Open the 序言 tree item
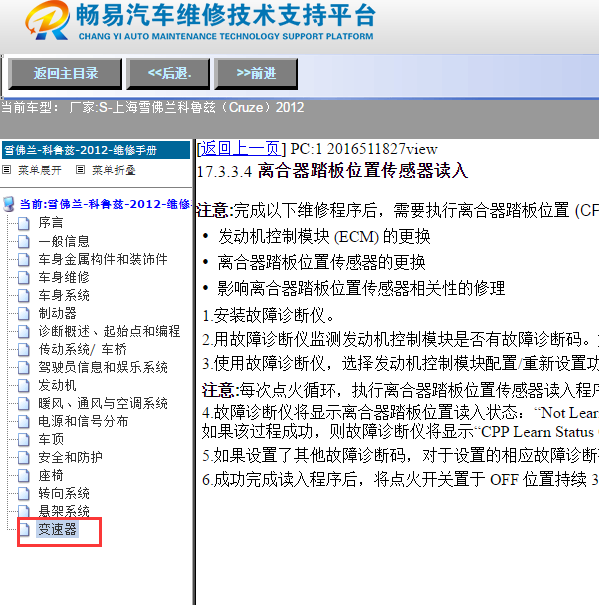 [x=51, y=223]
